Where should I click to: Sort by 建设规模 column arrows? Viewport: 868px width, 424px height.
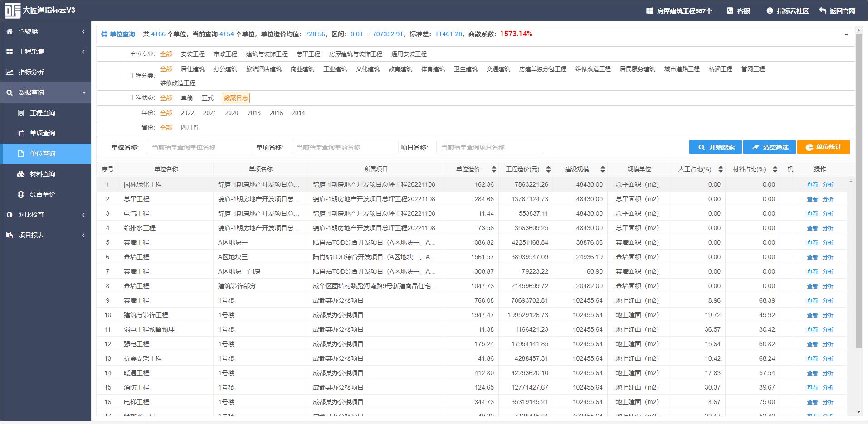coord(603,169)
